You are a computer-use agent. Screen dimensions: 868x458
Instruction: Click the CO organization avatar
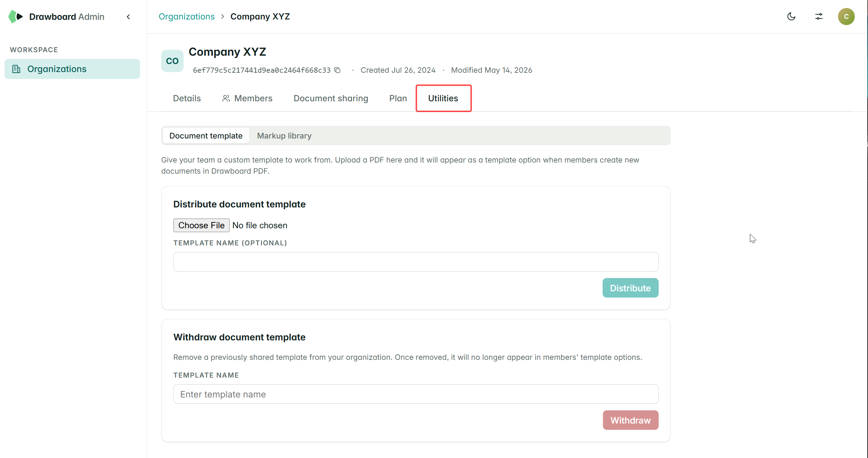[x=172, y=61]
